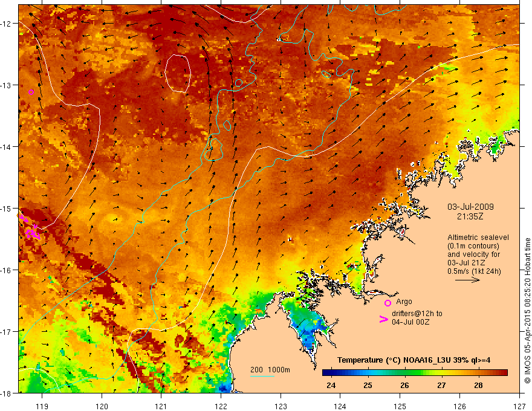This screenshot has height=411, width=532.
Task: Click the Argo float marker near longitude 119
Action: click(31, 92)
